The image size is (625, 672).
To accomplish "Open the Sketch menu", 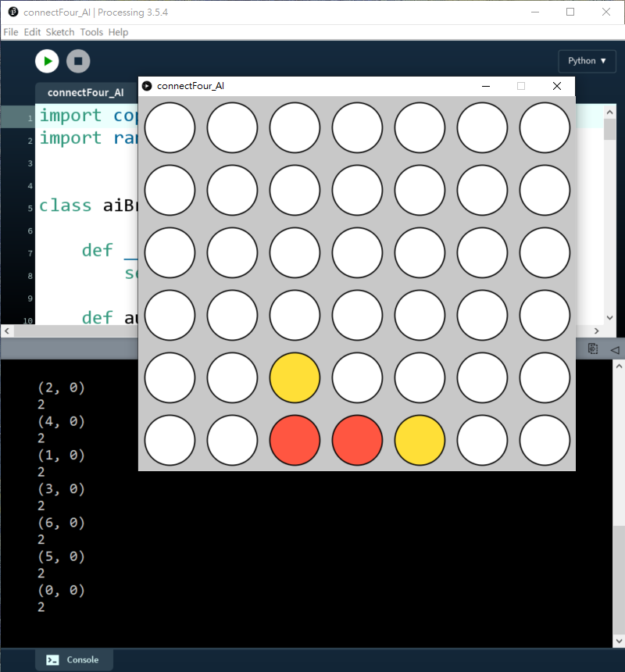I will tap(60, 32).
